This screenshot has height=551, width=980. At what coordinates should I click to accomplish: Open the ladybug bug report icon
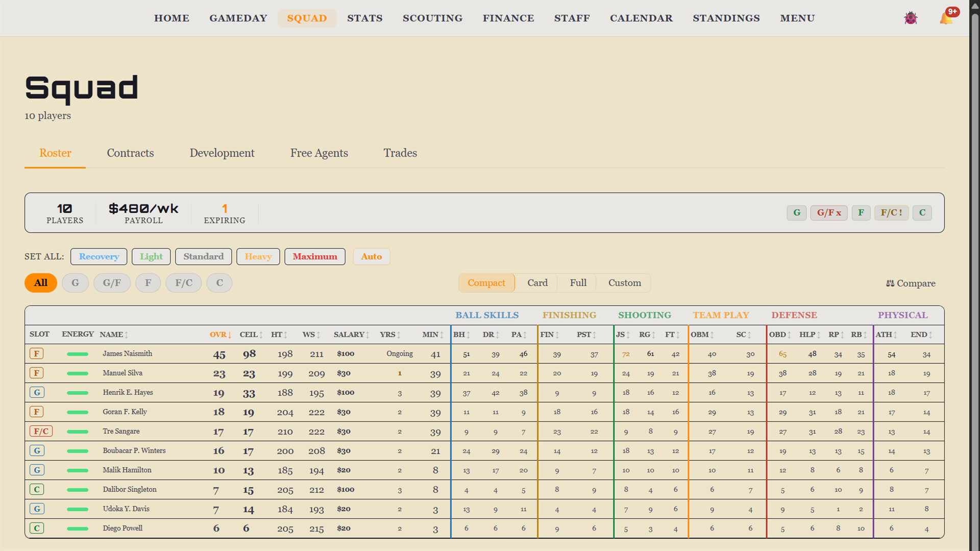911,18
